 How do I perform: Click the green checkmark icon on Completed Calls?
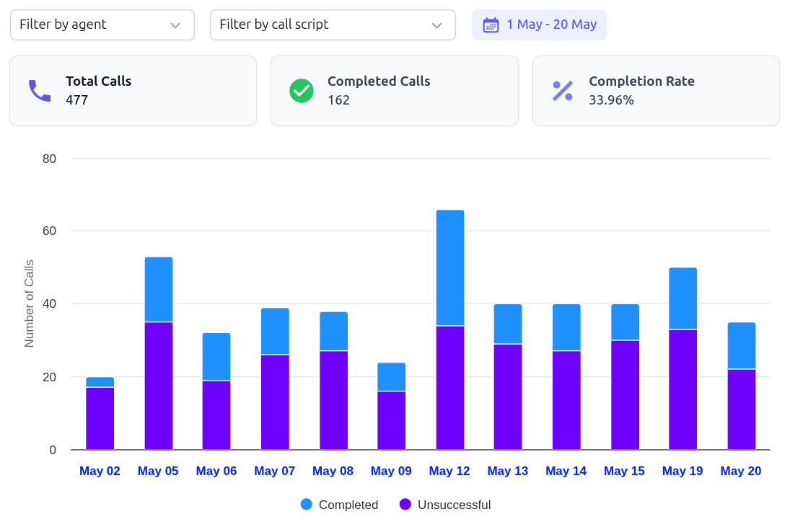[302, 91]
